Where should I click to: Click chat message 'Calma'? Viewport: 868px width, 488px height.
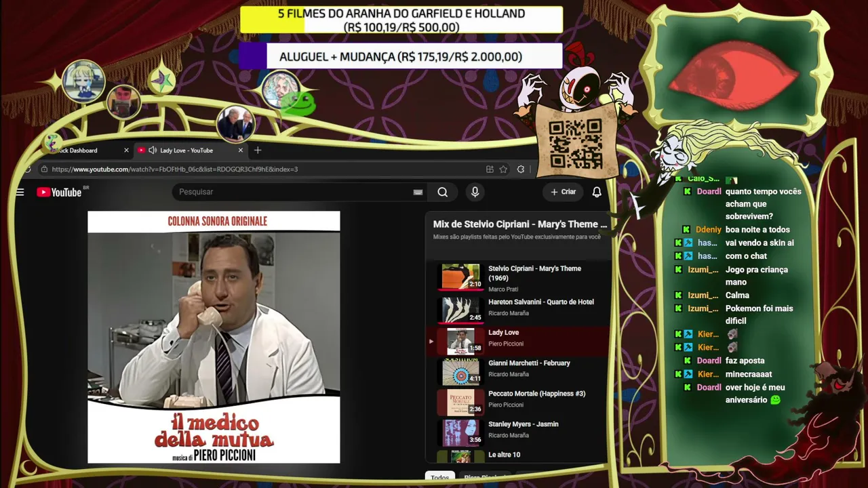pos(737,296)
